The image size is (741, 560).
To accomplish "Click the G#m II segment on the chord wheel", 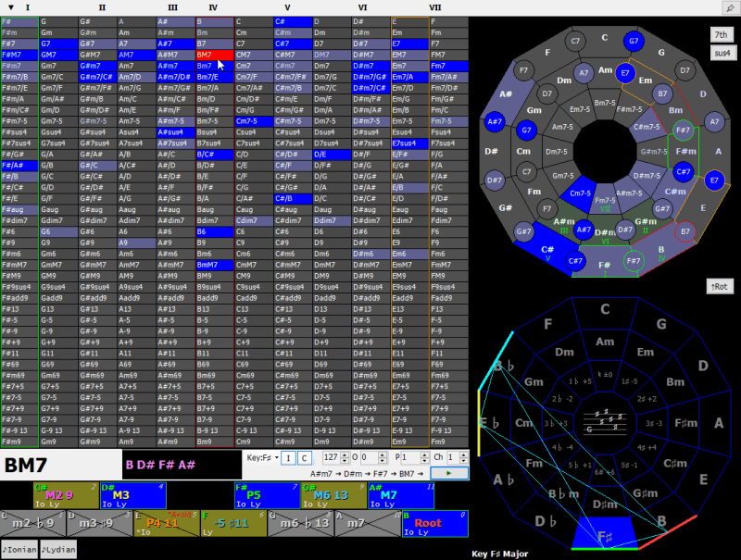I will coord(645,223).
